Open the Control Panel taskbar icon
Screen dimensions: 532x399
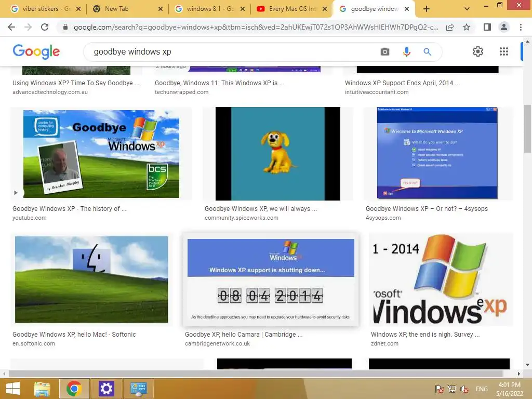(138, 389)
